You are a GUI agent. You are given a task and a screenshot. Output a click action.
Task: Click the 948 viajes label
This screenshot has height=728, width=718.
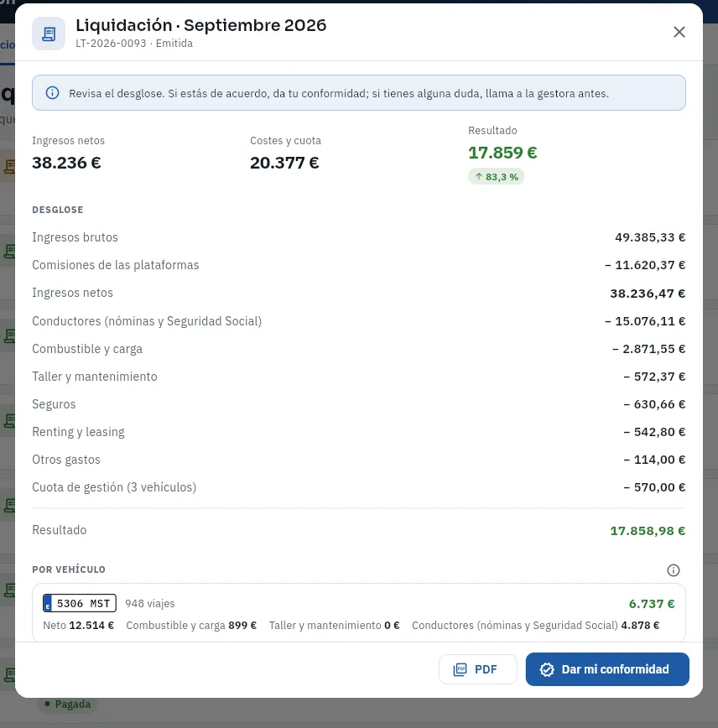pyautogui.click(x=150, y=603)
